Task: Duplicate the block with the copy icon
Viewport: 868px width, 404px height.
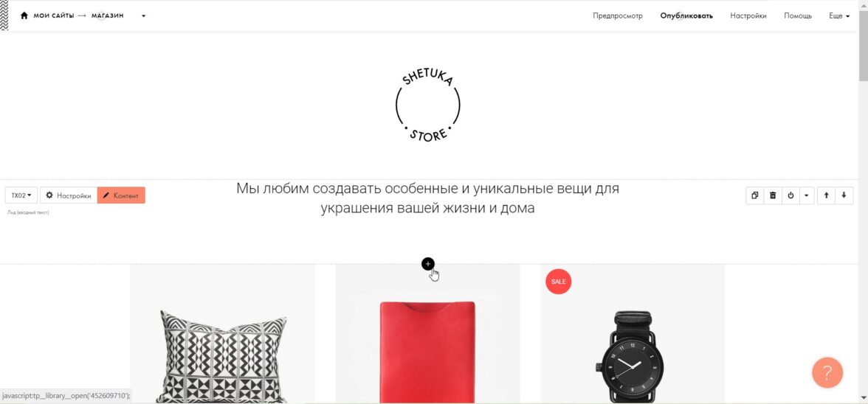Action: [x=754, y=195]
